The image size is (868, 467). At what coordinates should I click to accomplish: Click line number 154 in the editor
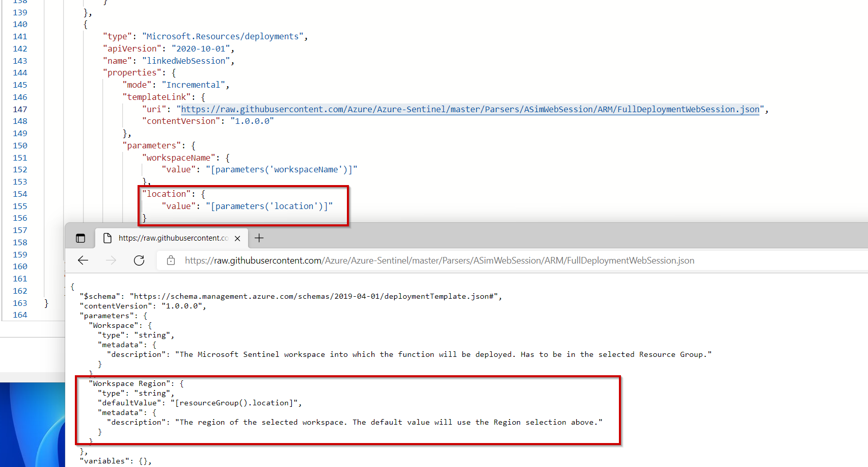(20, 194)
